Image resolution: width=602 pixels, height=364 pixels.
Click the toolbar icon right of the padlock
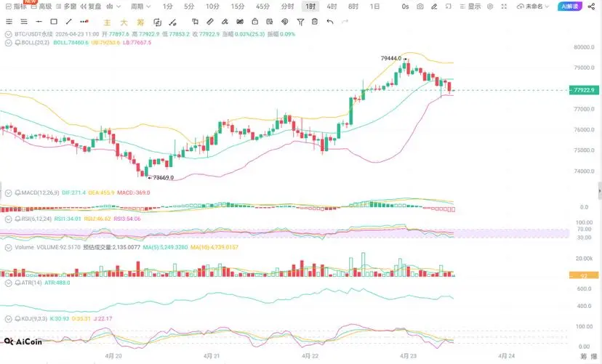click(270, 22)
